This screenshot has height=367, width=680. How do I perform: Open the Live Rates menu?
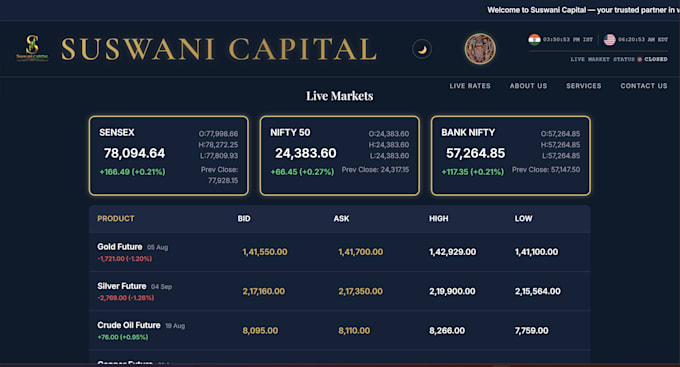470,86
